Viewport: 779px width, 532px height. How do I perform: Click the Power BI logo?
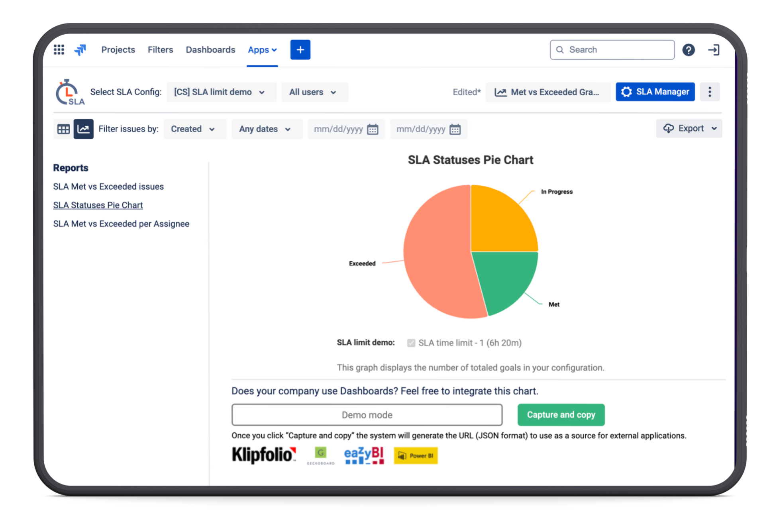click(415, 455)
